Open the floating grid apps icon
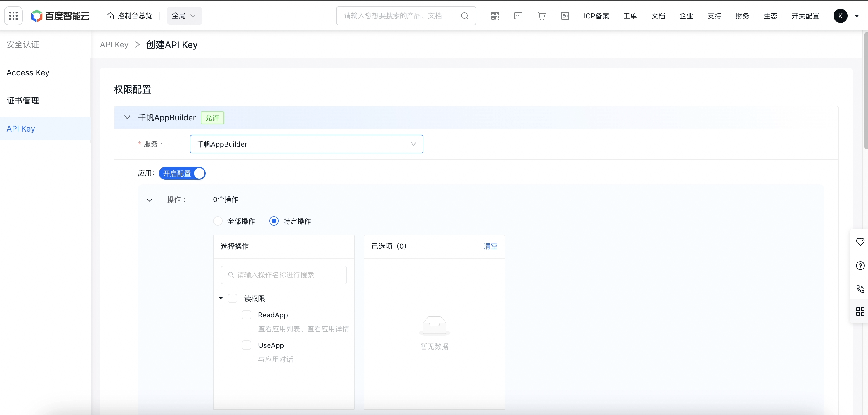868x415 pixels. 860,312
